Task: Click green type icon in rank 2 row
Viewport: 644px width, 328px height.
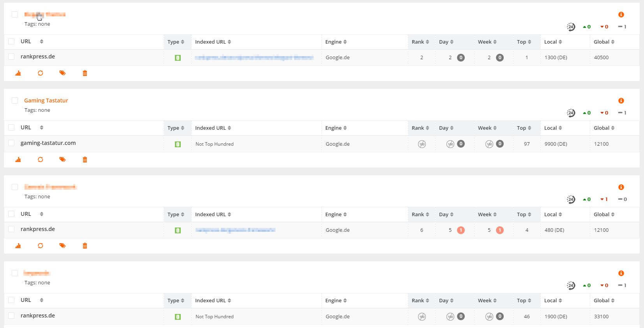Action: pos(178,58)
